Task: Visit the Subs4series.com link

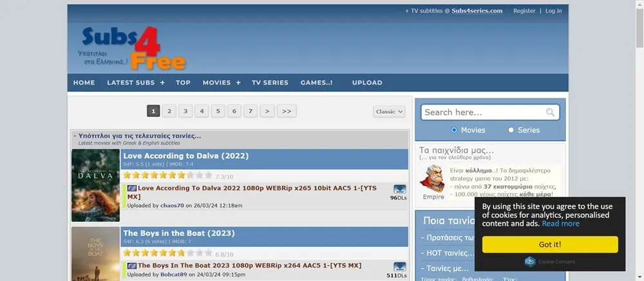Action: pyautogui.click(x=477, y=11)
